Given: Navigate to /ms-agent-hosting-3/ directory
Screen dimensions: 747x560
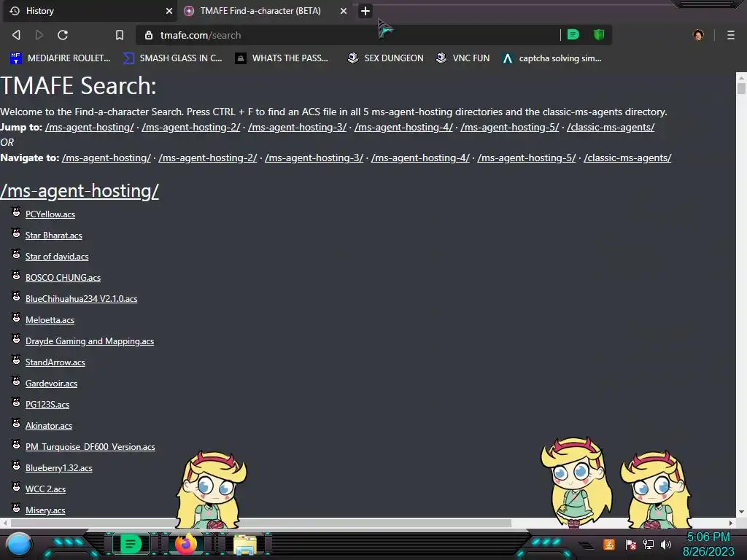Looking at the screenshot, I should point(314,157).
